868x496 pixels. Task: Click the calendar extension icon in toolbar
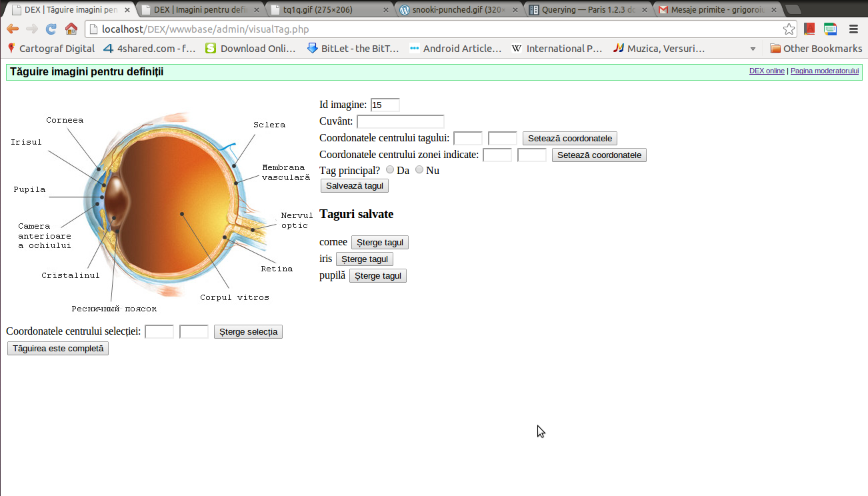[830, 29]
